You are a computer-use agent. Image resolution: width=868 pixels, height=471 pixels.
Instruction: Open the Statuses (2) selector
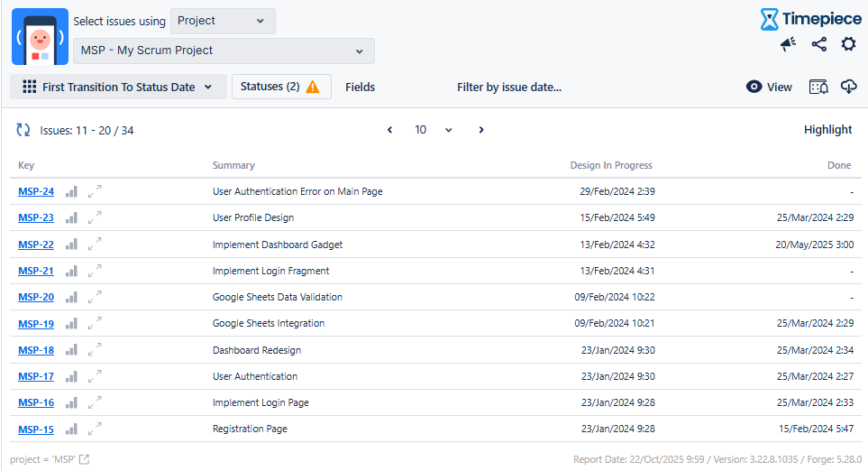[281, 87]
